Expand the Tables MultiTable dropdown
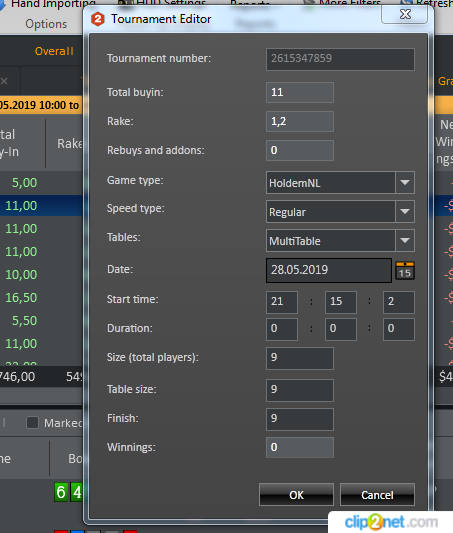 point(405,240)
